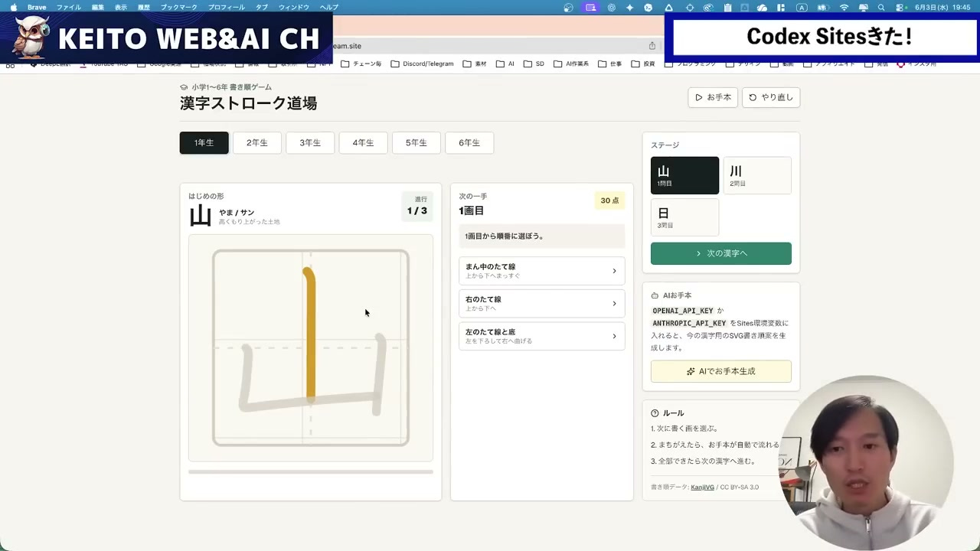This screenshot has width=980, height=551.
Task: Choose the 右のたて線 stroke option
Action: coord(542,303)
